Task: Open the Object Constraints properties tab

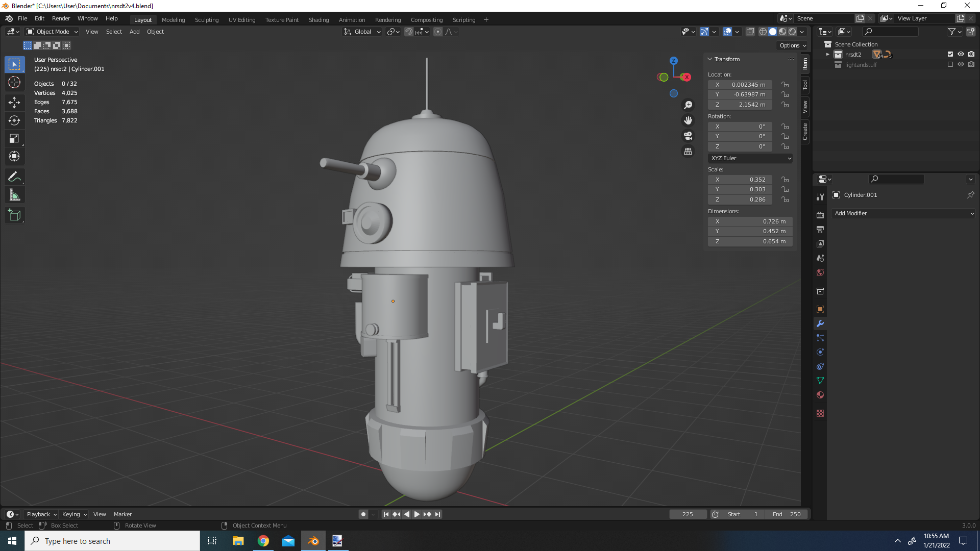Action: click(x=820, y=366)
